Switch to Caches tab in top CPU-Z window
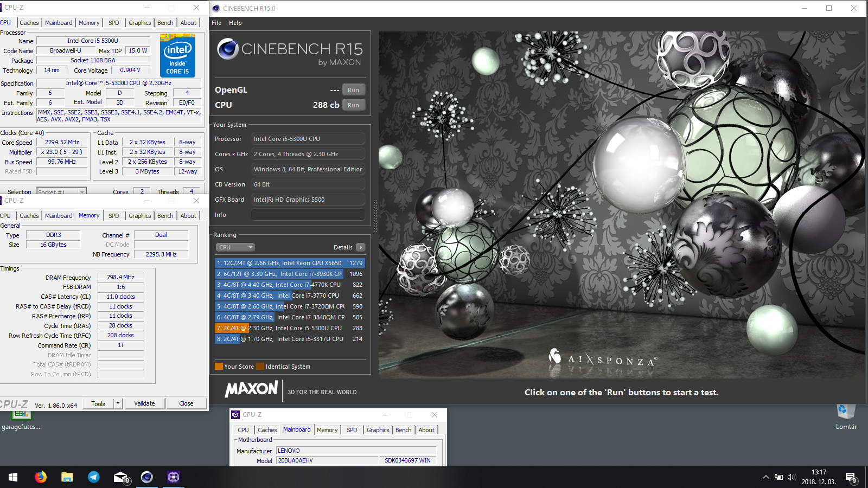 point(29,23)
